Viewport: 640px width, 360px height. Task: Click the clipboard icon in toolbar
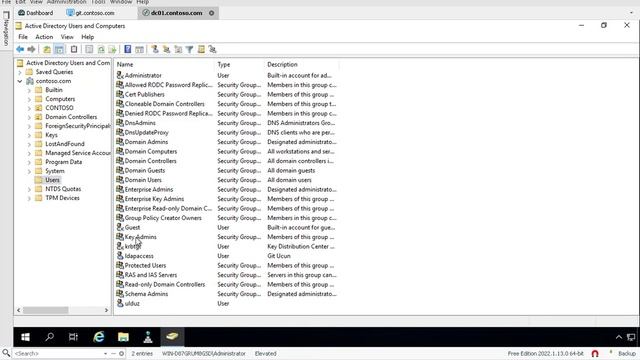[x=74, y=49]
